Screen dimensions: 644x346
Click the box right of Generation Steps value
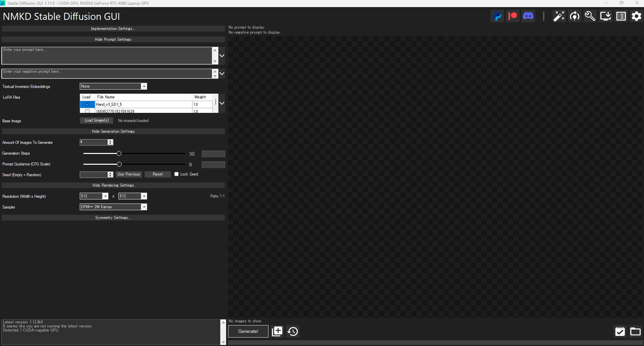pyautogui.click(x=213, y=154)
